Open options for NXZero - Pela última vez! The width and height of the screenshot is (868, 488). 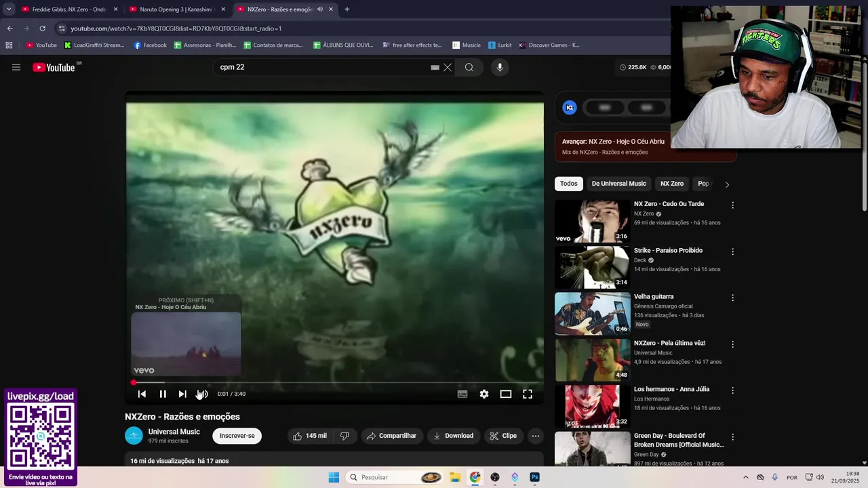pyautogui.click(x=732, y=344)
